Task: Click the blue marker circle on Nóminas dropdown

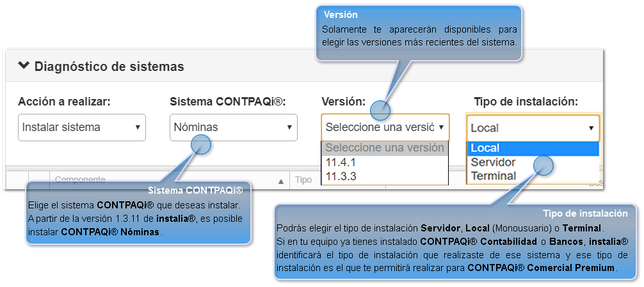Action: pos(201,144)
